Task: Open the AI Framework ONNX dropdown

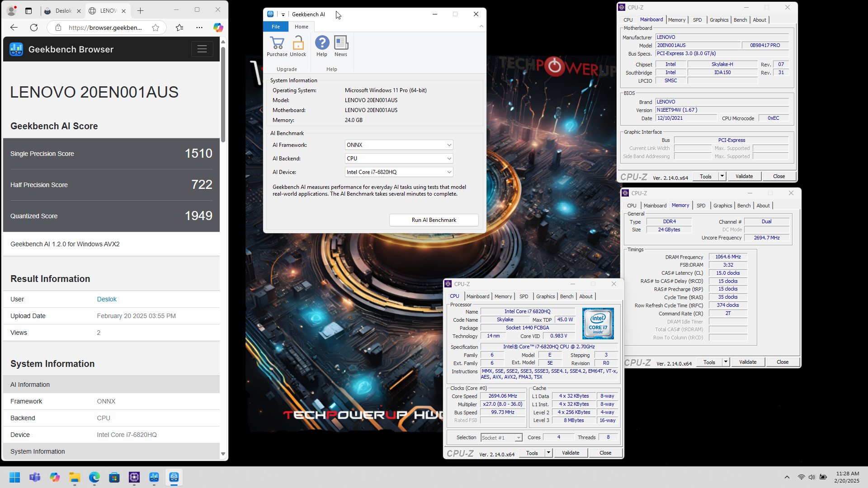Action: [399, 145]
